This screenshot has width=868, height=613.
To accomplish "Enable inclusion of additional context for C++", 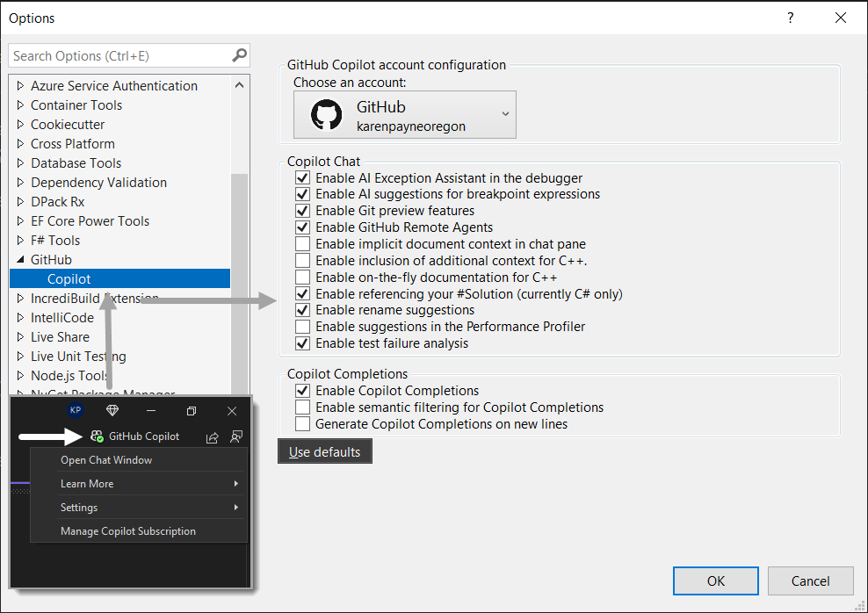I will click(302, 261).
